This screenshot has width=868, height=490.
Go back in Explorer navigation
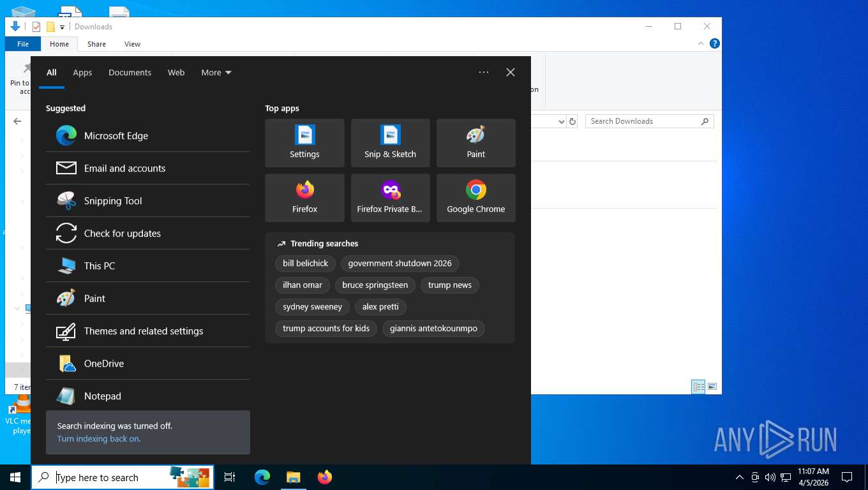[17, 121]
